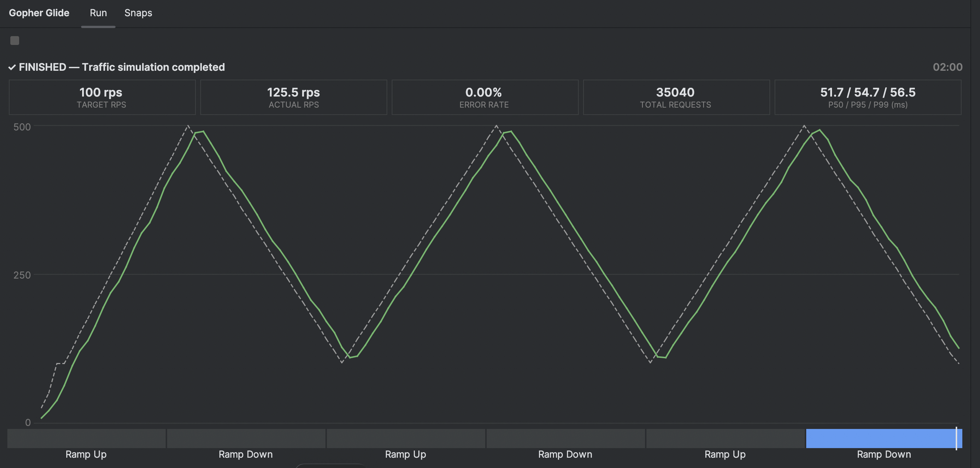Click the gray stop button below the tabs
This screenshot has height=468, width=980.
[14, 41]
